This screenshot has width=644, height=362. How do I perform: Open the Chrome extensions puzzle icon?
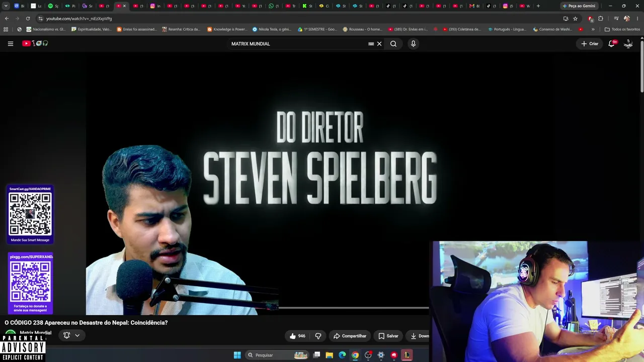point(600,19)
